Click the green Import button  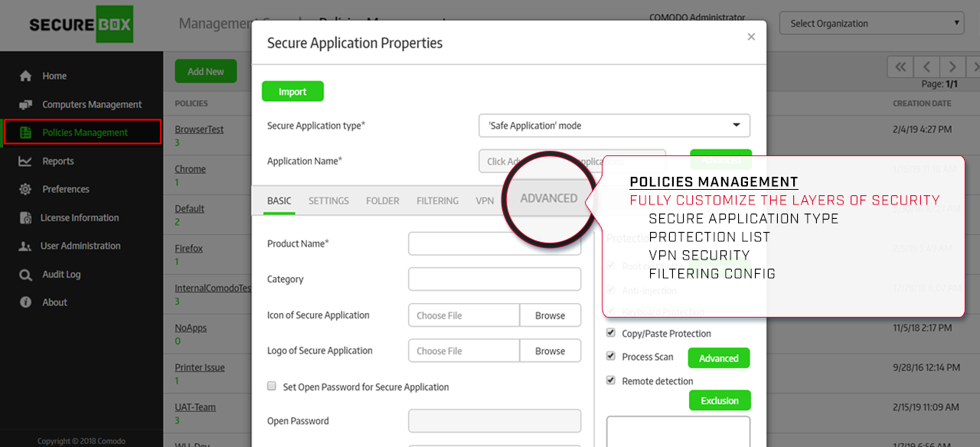[292, 91]
